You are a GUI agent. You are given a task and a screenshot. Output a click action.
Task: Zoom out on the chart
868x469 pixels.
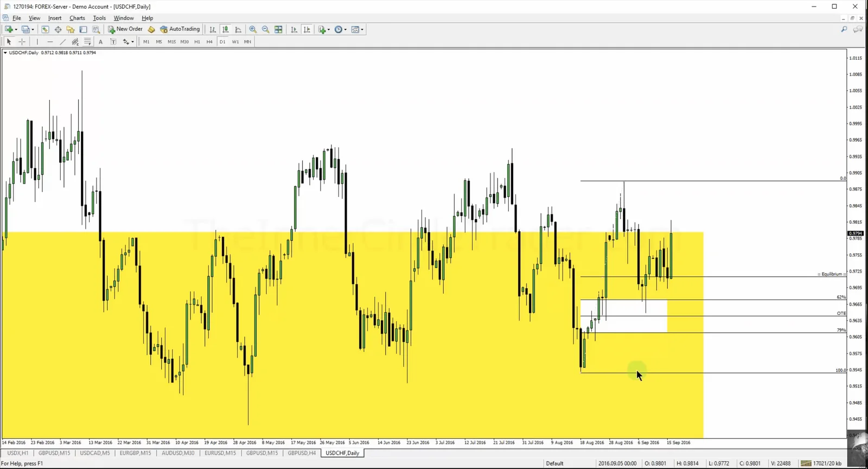coord(266,29)
